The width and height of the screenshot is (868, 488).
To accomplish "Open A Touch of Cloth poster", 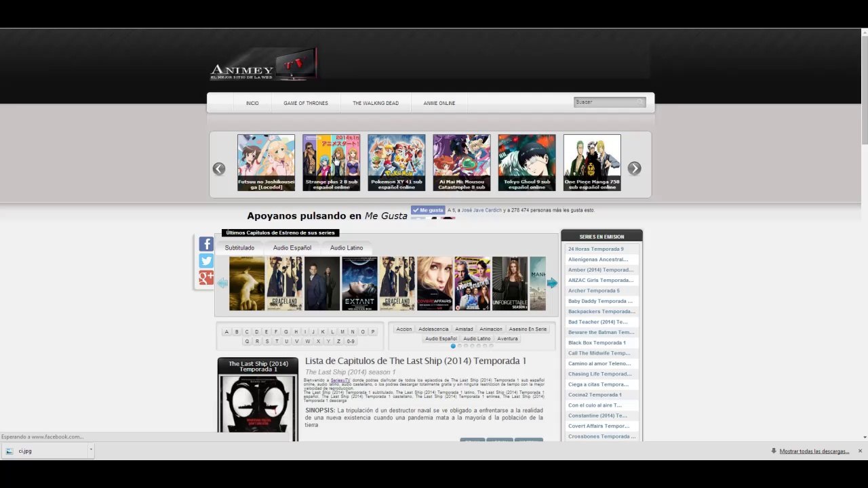I will coord(473,283).
